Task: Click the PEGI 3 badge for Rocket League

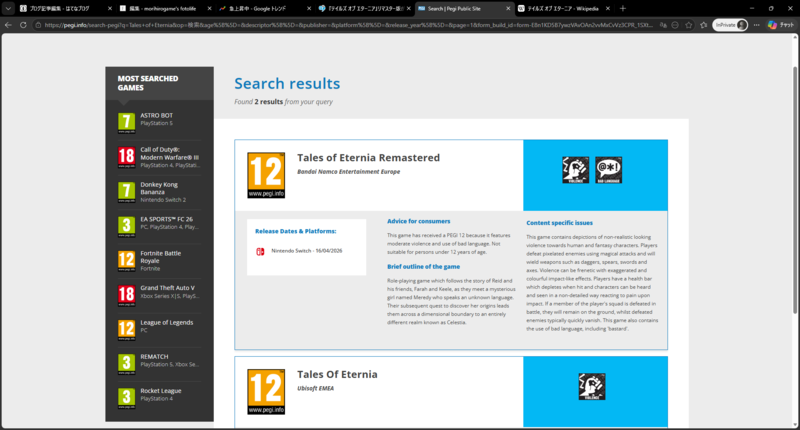Action: tap(127, 398)
